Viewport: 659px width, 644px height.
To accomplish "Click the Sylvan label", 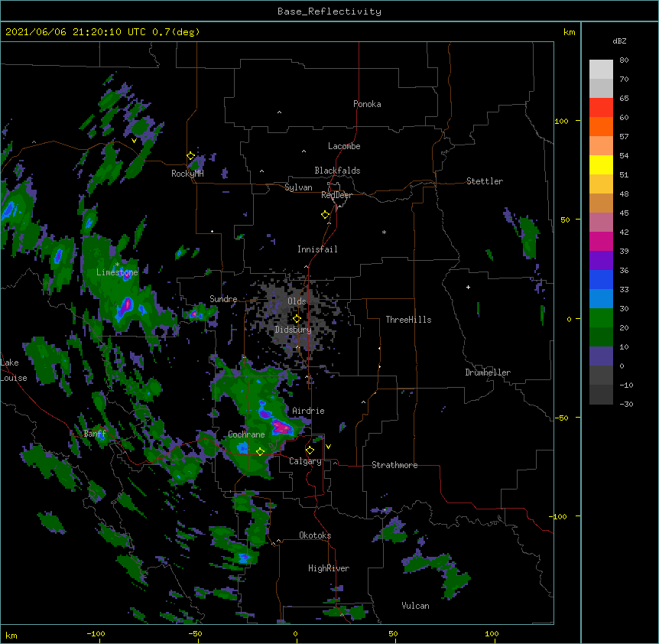I will (x=298, y=187).
